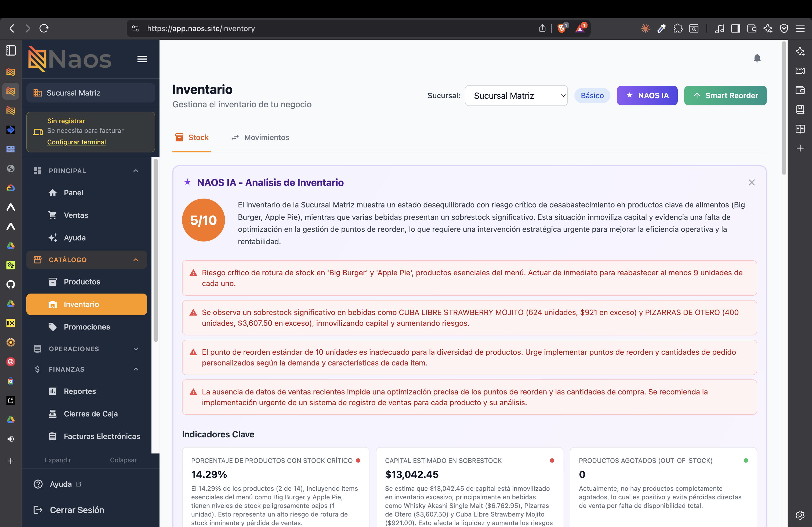Toggle vertical tabs panel icon
Screen dimensions: 812x527
coord(11,50)
